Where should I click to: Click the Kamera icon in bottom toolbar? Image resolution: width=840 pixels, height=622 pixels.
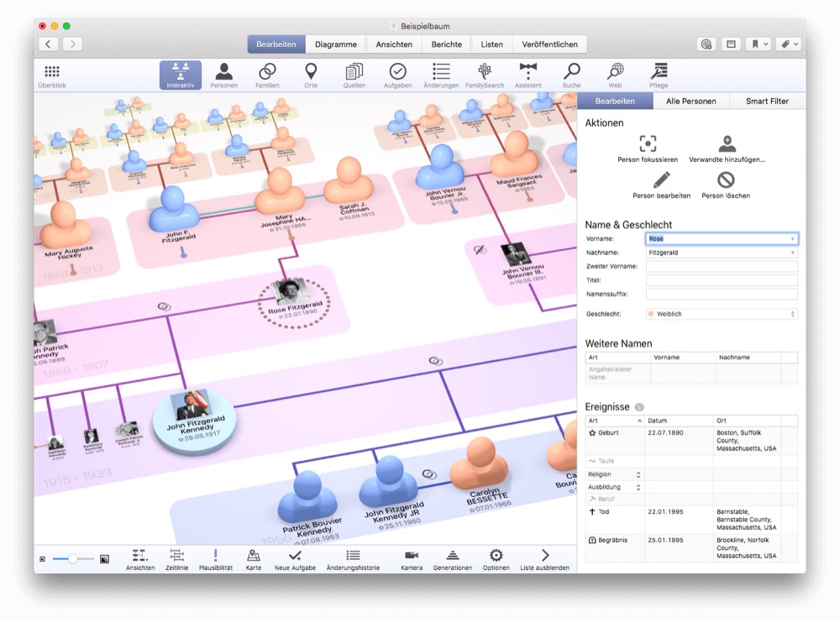pos(412,559)
